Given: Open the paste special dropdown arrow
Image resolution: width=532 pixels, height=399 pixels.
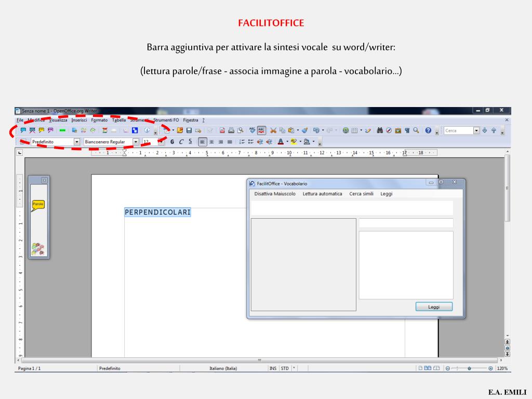Looking at the screenshot, I should tap(298, 130).
